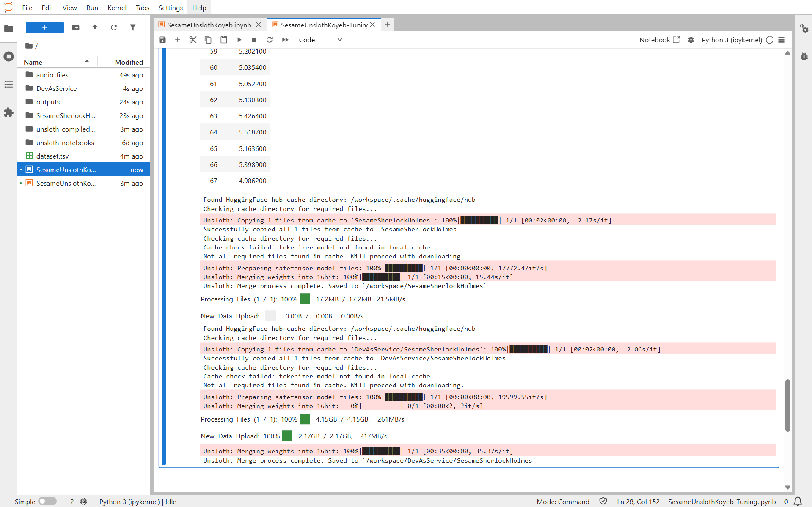Click the Python 3 (ipykernel) kernel name

tap(731, 40)
